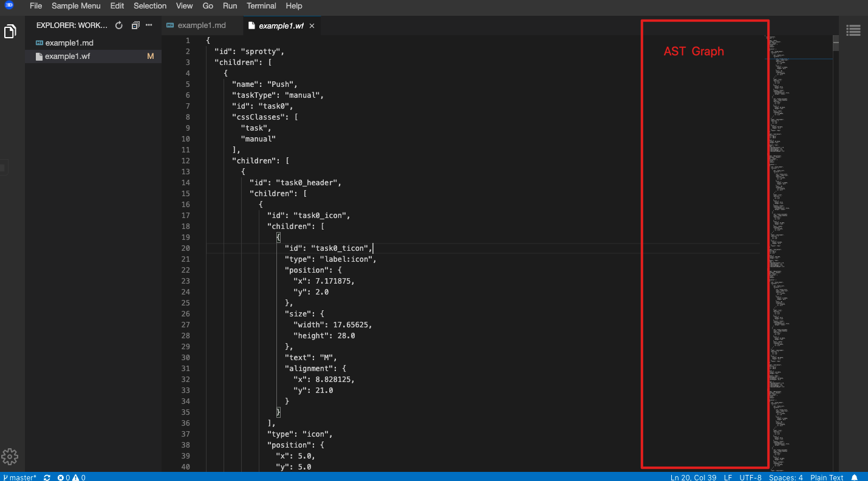
Task: Open the Terminal menu
Action: click(261, 5)
